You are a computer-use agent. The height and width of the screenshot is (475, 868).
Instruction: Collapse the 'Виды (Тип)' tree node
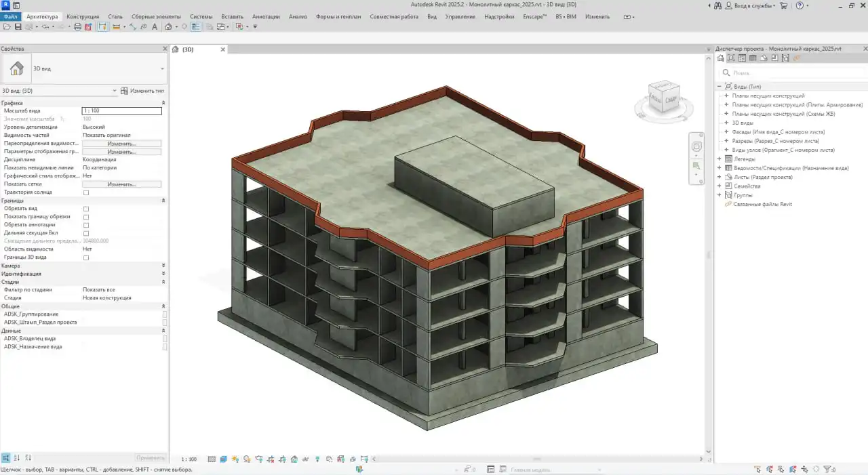[x=718, y=86]
